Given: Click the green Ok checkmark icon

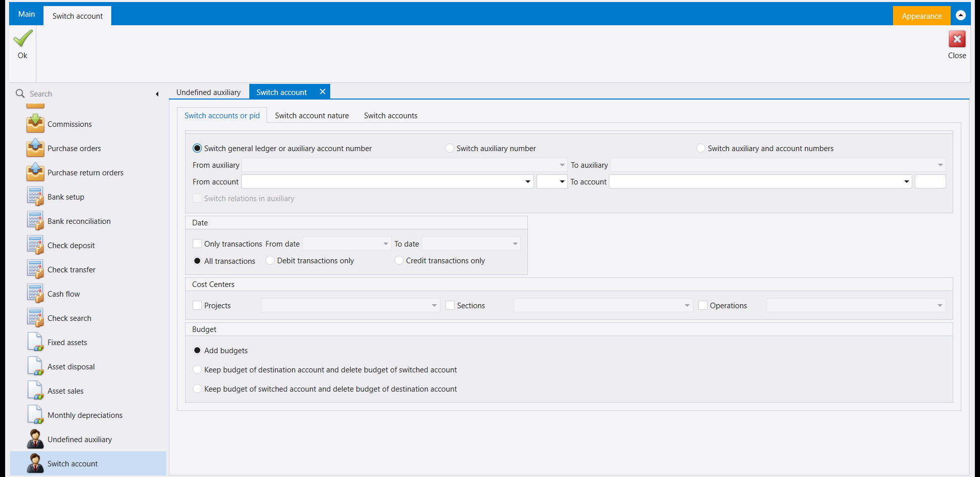Looking at the screenshot, I should click(x=23, y=38).
